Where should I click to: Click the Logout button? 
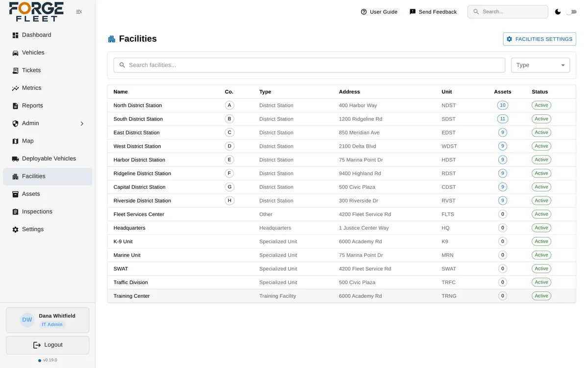point(48,345)
